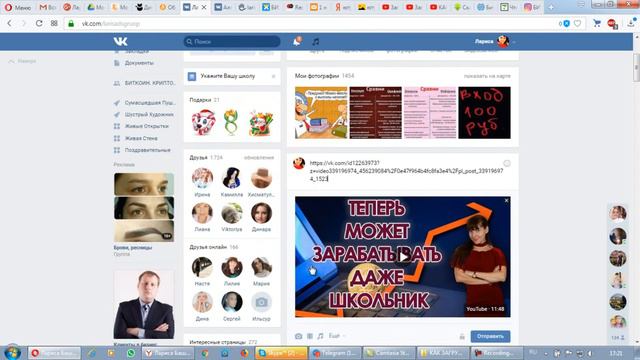Viewport: 640px width, 360px height.
Task: Click обновления link in Друзья block
Action: click(259, 158)
